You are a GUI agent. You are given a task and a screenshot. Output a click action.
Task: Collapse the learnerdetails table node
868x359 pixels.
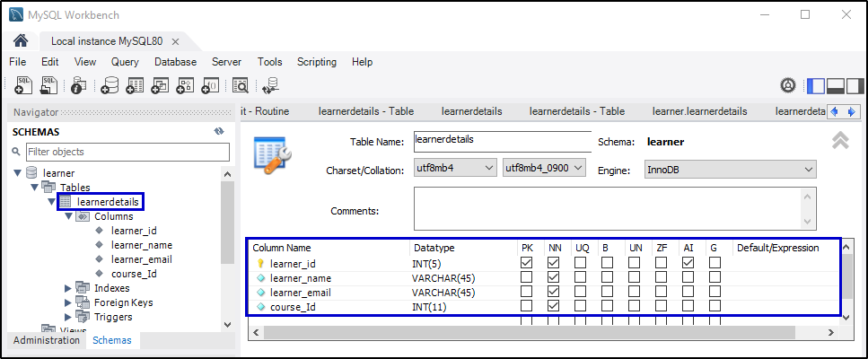pyautogui.click(x=51, y=202)
